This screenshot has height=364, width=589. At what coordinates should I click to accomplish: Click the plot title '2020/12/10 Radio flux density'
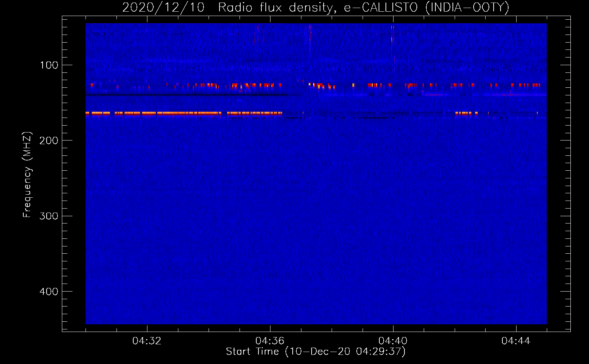click(x=316, y=7)
